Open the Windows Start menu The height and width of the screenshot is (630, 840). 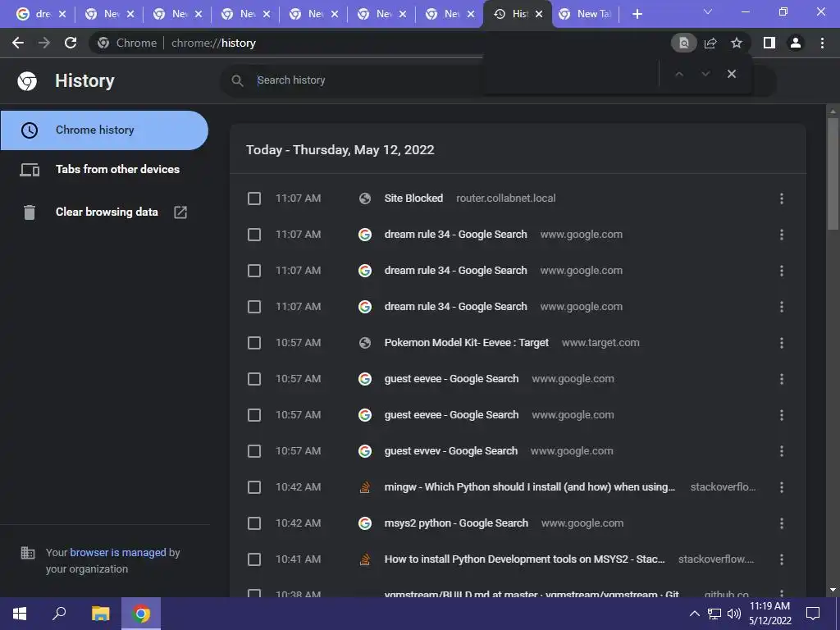click(x=20, y=614)
